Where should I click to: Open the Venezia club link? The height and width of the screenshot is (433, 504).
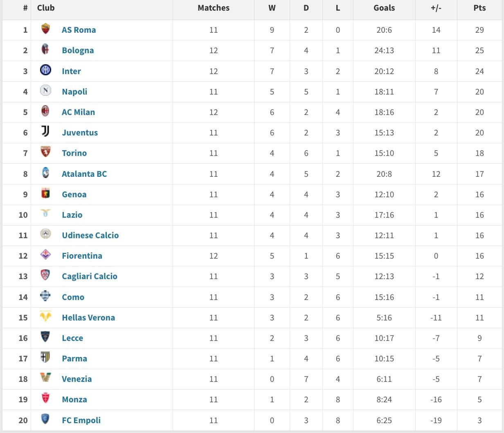[77, 379]
